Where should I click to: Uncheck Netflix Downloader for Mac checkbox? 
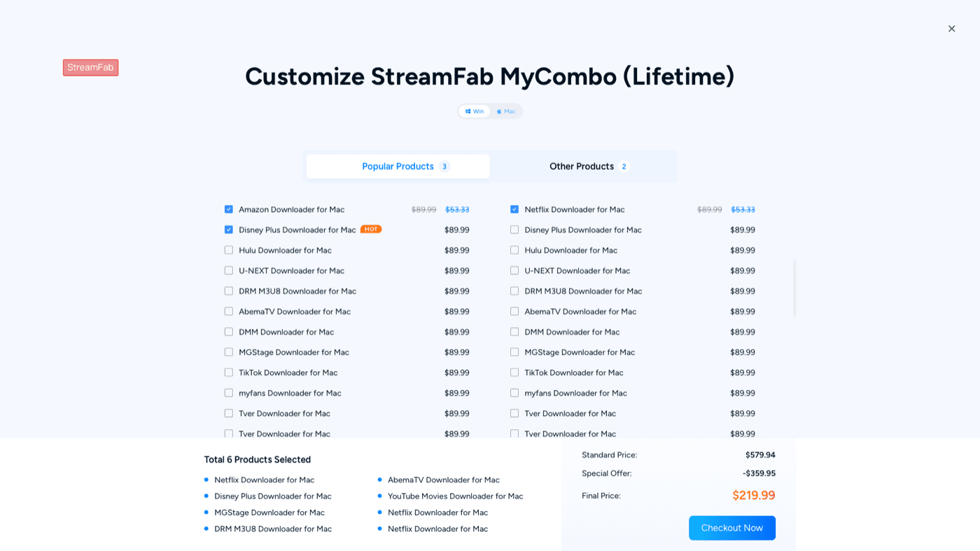514,209
